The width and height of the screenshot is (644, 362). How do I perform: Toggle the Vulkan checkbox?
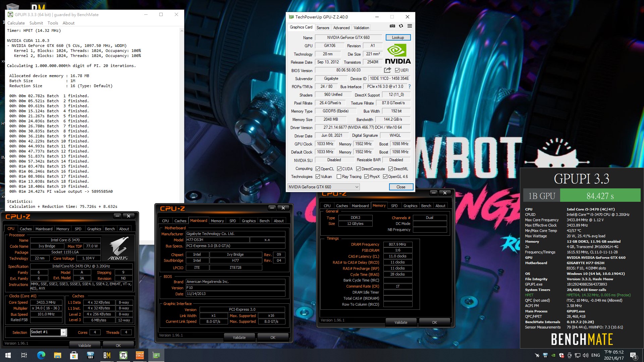pyautogui.click(x=318, y=177)
